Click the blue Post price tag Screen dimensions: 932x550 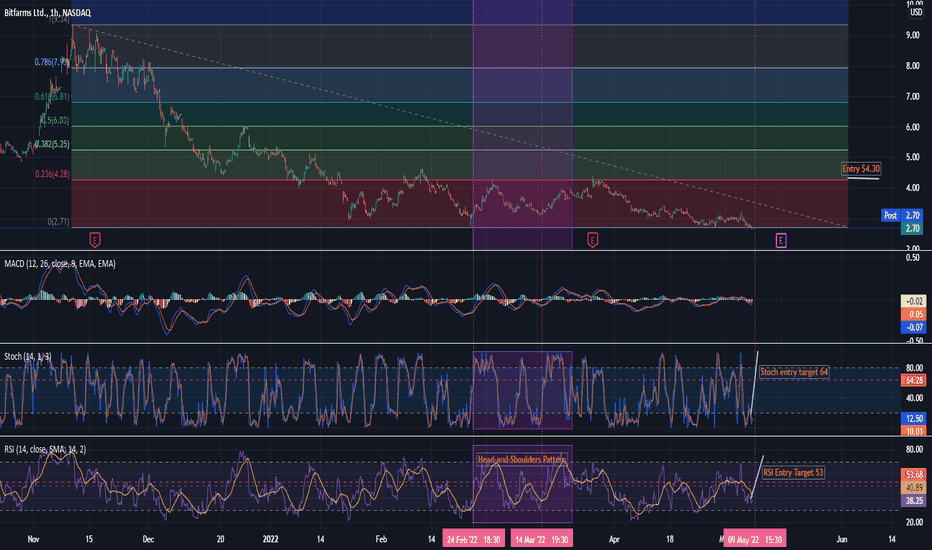pos(890,215)
